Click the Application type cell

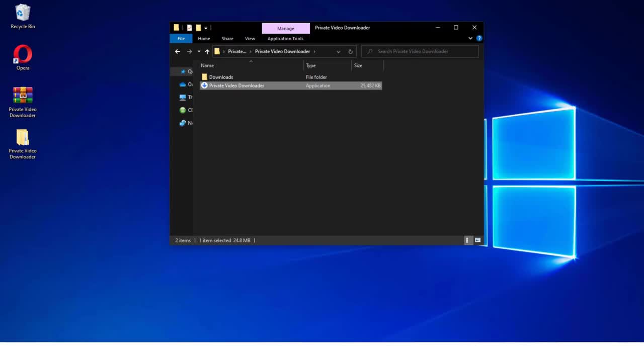[318, 85]
